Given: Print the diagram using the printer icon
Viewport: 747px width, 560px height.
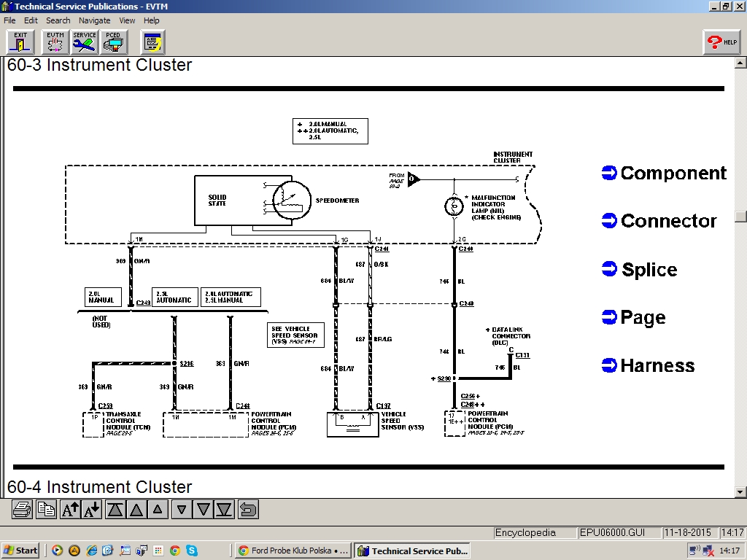Looking at the screenshot, I should click(22, 510).
